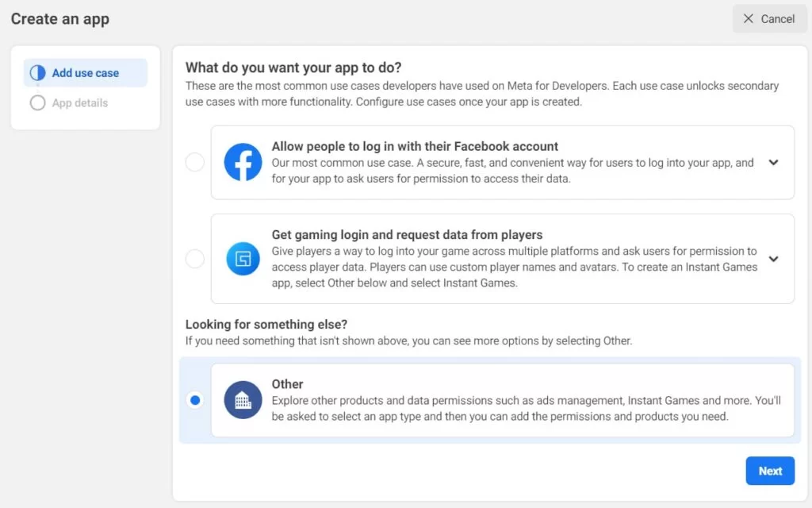Click the half-filled Add use case step icon
Viewport: 812px width, 508px height.
(37, 72)
